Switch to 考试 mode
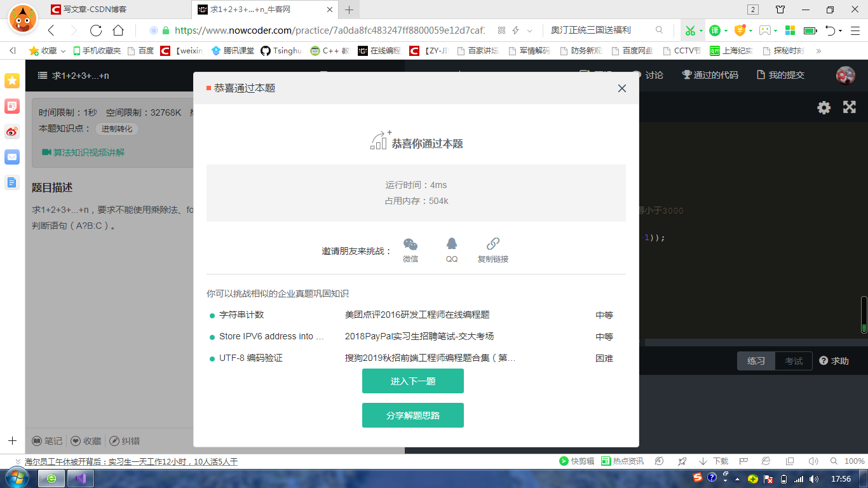Viewport: 868px width, 488px height. (794, 360)
